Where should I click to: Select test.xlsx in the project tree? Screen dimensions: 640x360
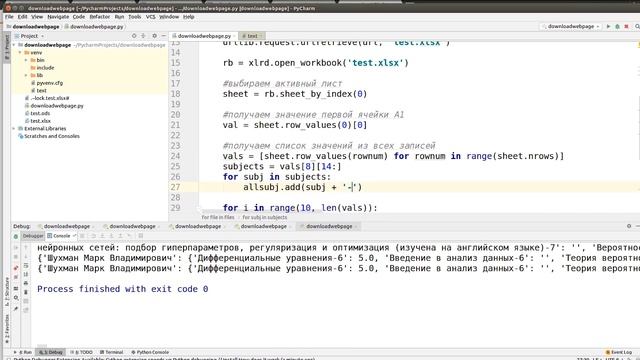pos(38,121)
